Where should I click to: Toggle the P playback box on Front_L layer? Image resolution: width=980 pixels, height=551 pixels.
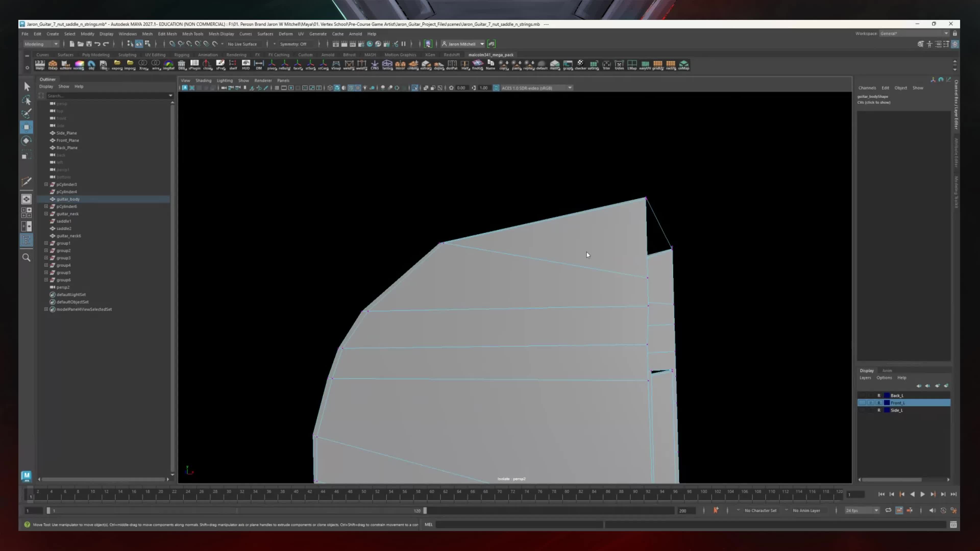click(x=871, y=403)
